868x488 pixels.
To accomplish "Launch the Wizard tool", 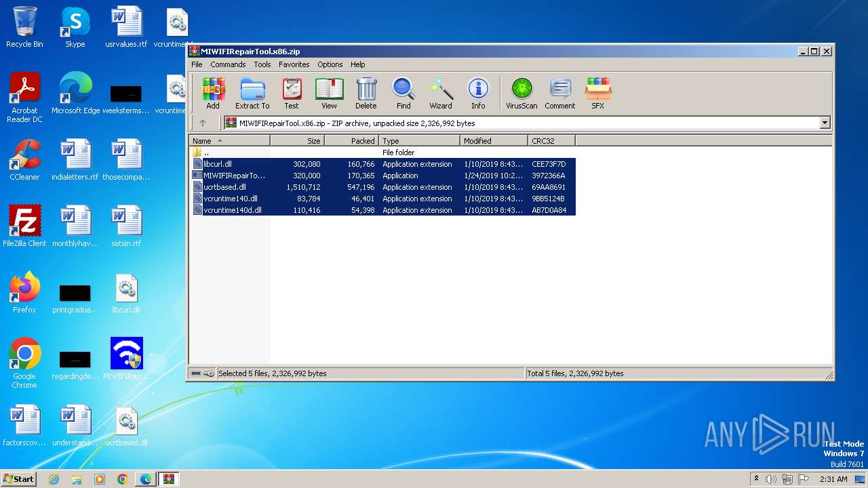I will coord(441,94).
